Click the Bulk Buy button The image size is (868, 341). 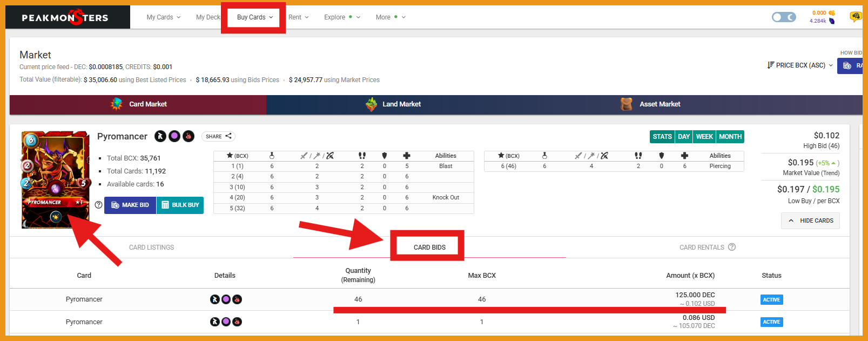(x=180, y=205)
